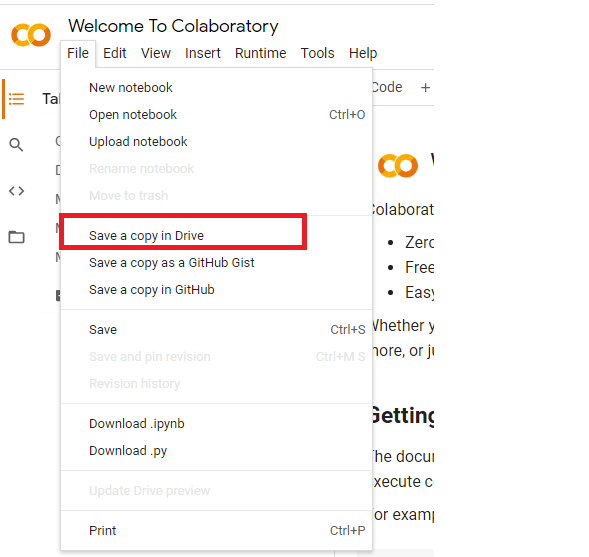Open the Tools menu
This screenshot has width=589, height=557.
[317, 53]
